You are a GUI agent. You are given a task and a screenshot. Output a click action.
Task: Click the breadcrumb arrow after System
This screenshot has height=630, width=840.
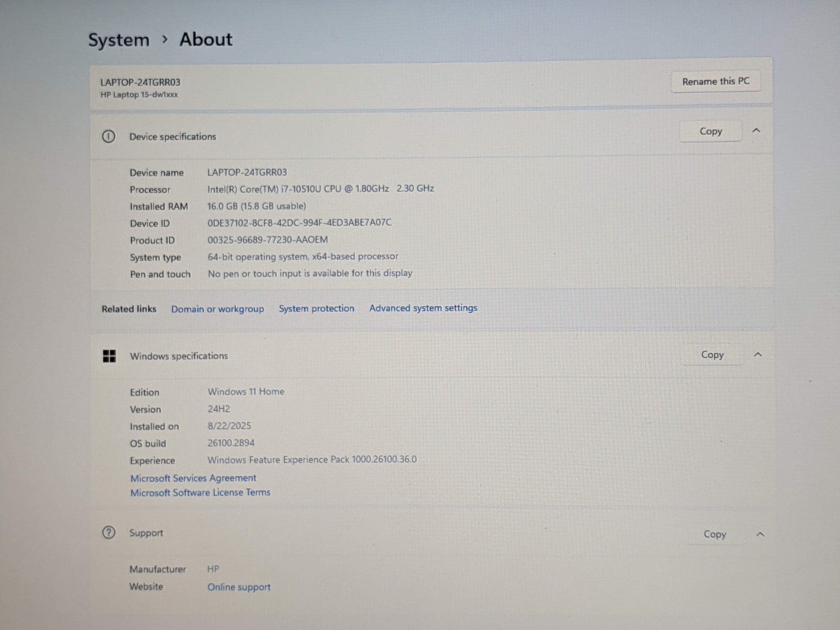[165, 39]
